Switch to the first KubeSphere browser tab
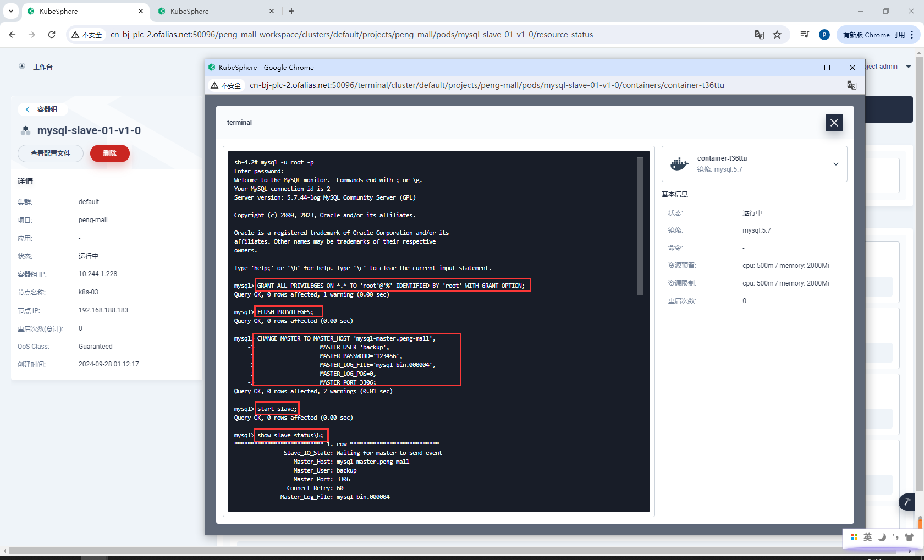924x560 pixels. [x=85, y=11]
